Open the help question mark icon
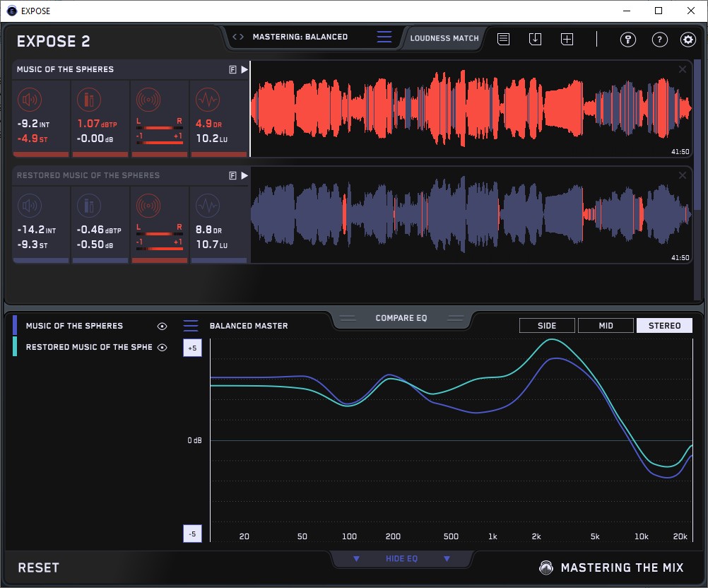Screen dimensions: 708x588 (659, 40)
